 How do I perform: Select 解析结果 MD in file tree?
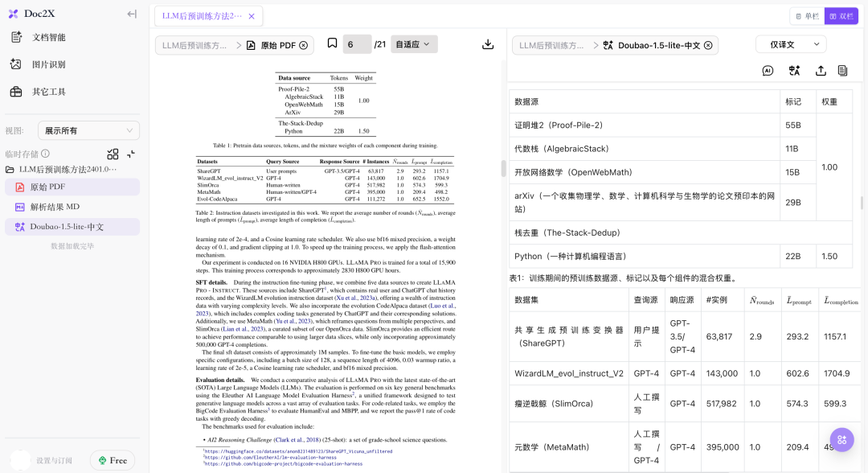click(x=72, y=207)
